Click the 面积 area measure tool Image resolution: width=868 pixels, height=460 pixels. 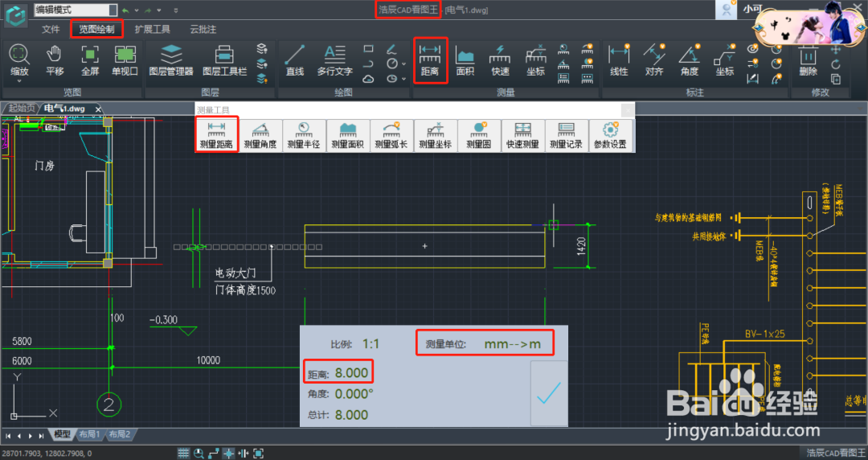465,60
